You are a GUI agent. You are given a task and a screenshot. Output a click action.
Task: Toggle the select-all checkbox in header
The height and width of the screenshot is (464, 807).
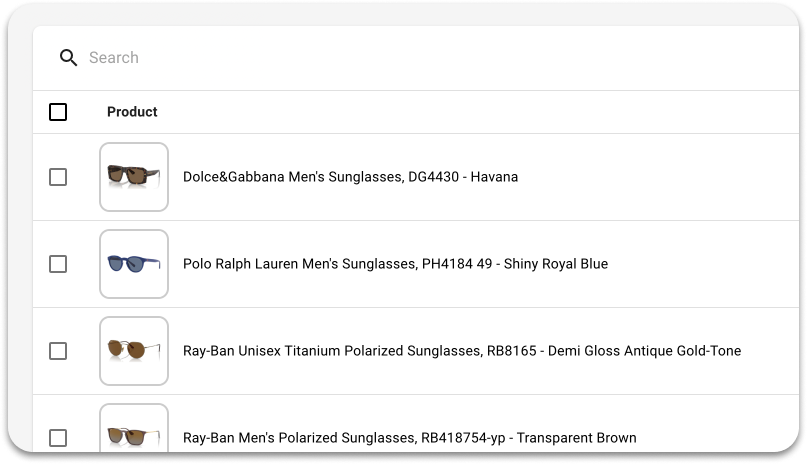tap(58, 112)
